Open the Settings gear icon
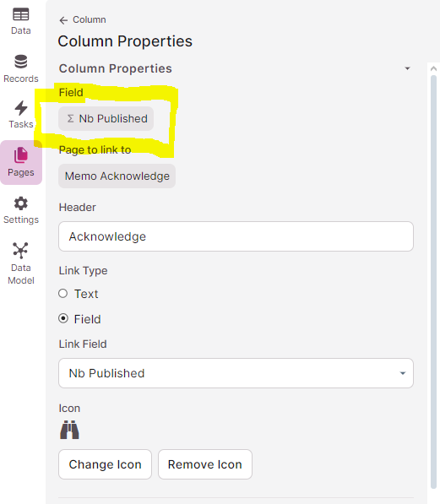 coord(21,203)
